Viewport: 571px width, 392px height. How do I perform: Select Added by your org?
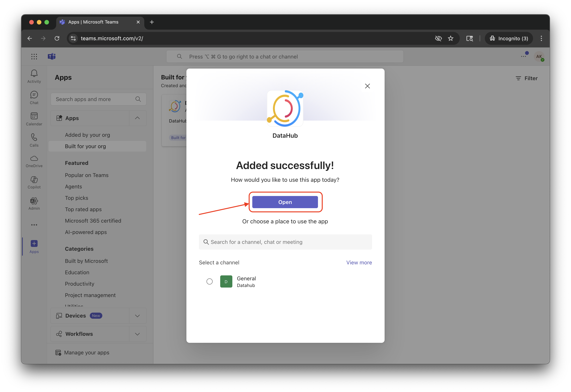[x=87, y=135]
